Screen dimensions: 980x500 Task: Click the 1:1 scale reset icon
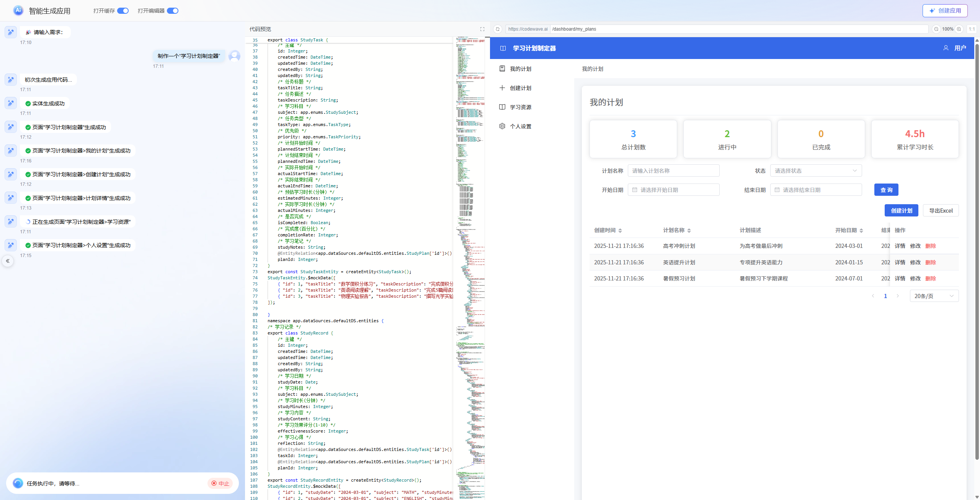pyautogui.click(x=972, y=29)
